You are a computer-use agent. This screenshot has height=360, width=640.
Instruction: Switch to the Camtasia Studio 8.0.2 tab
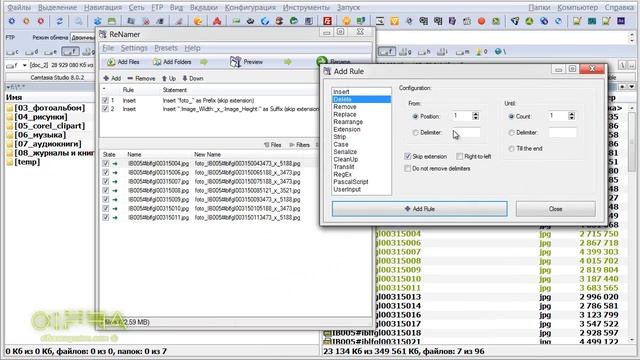(57, 77)
